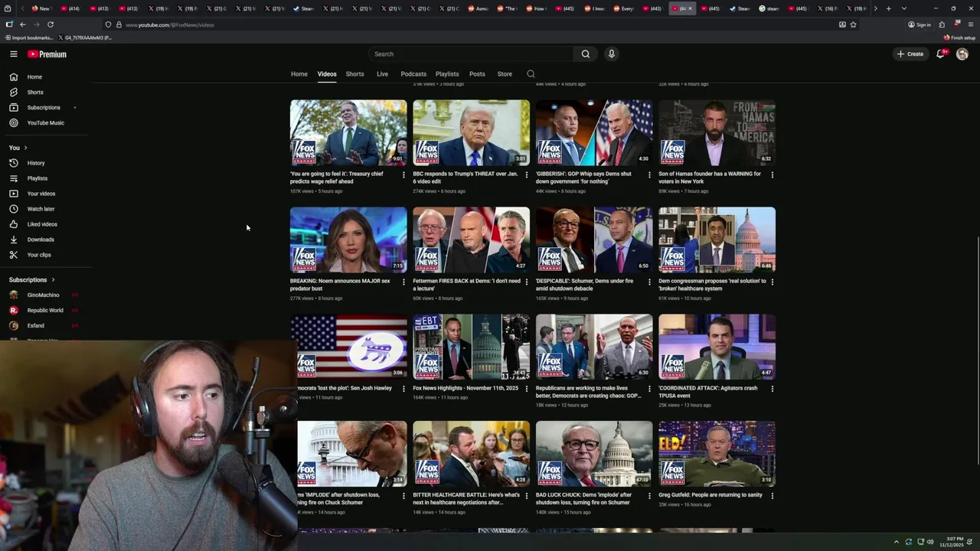The height and width of the screenshot is (551, 980).
Task: Switch to the Podcasts tab
Action: pyautogui.click(x=413, y=74)
